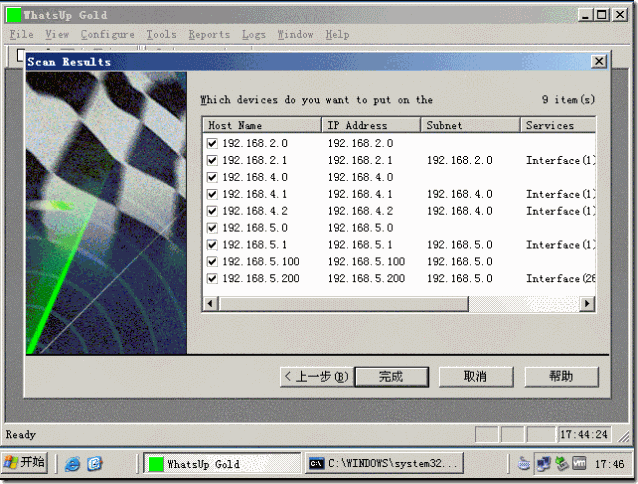Click the second quick launch browser icon
The image size is (638, 484).
click(x=94, y=464)
